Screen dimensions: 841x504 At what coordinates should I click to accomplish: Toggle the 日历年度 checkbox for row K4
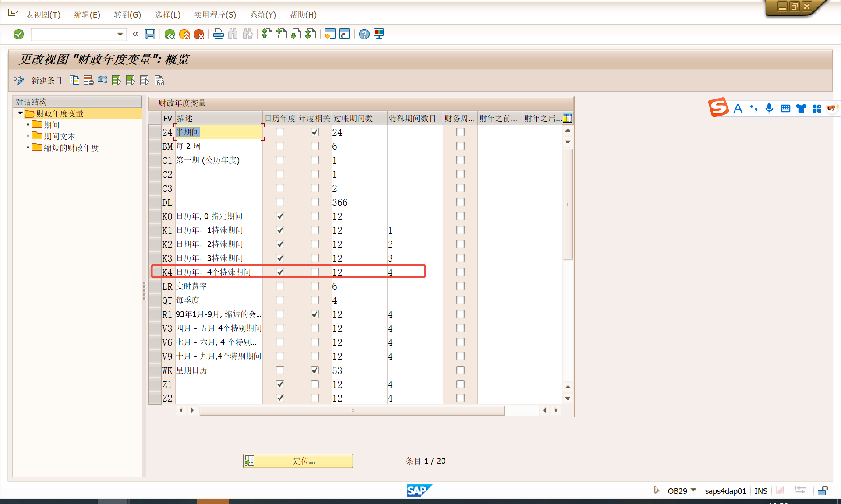(x=280, y=272)
